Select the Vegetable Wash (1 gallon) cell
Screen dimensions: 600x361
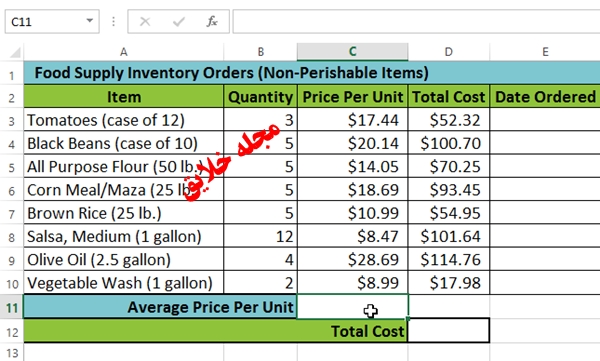pos(124,283)
